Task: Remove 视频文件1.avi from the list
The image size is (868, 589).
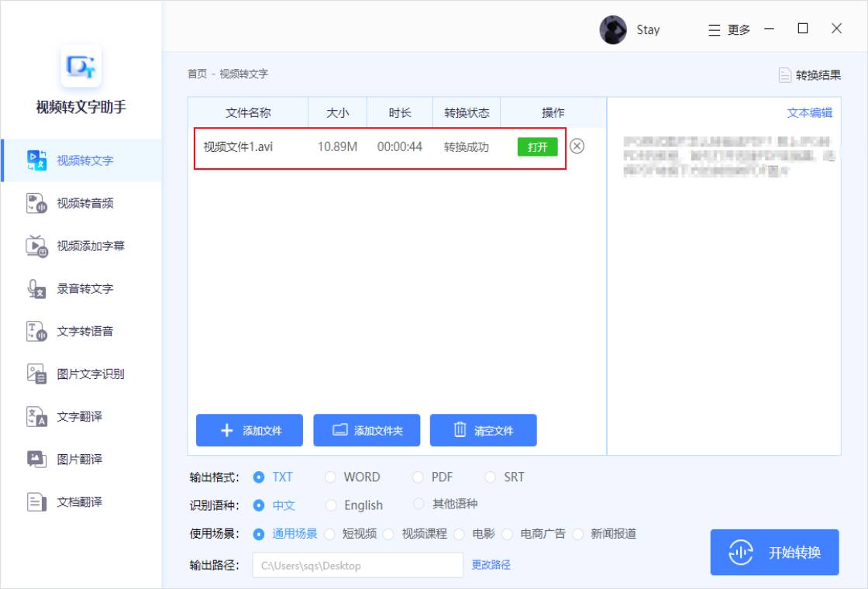Action: pos(577,146)
